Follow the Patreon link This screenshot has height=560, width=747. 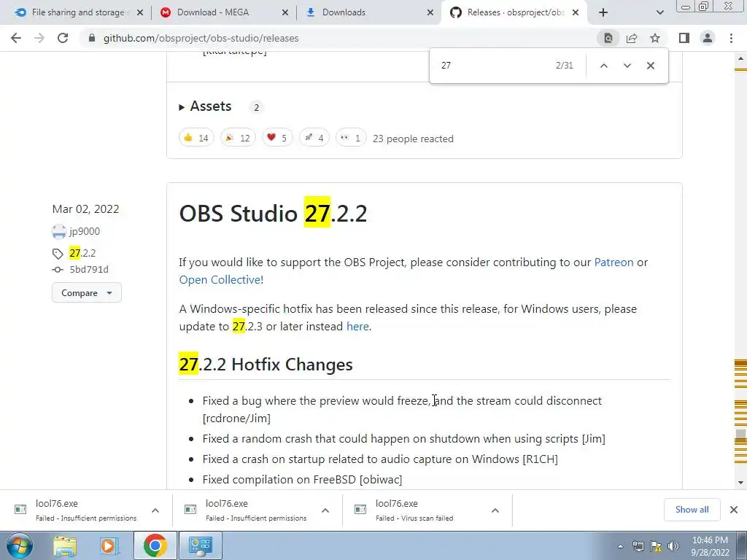pyautogui.click(x=614, y=262)
